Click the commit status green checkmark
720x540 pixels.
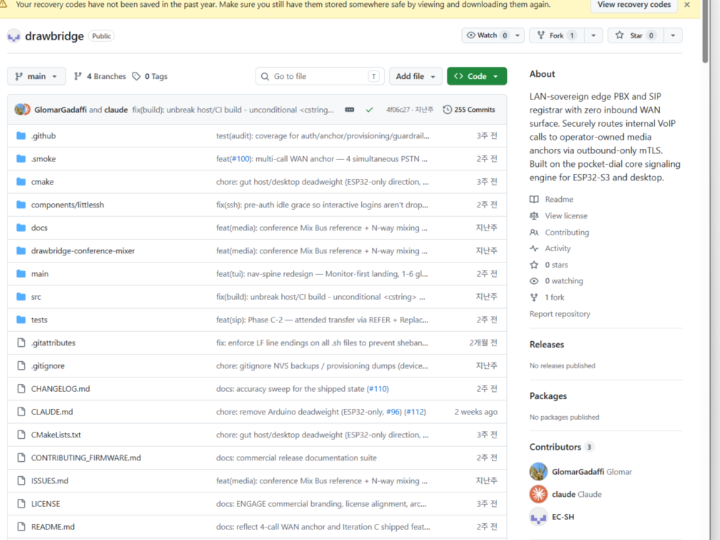point(369,110)
